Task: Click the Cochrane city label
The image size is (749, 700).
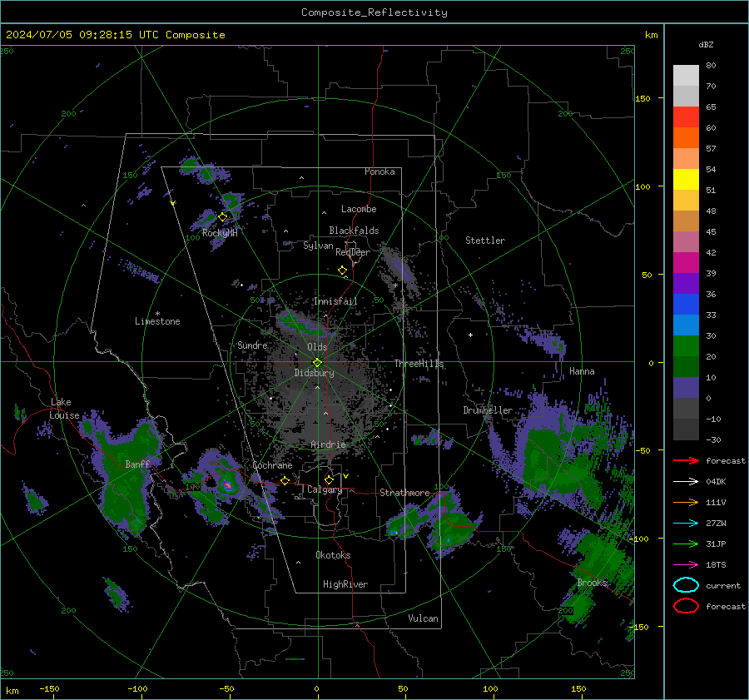Action: click(x=272, y=465)
